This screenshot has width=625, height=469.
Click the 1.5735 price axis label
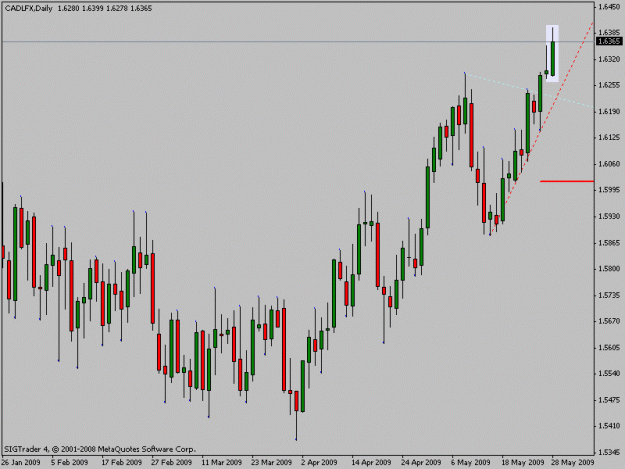(609, 295)
